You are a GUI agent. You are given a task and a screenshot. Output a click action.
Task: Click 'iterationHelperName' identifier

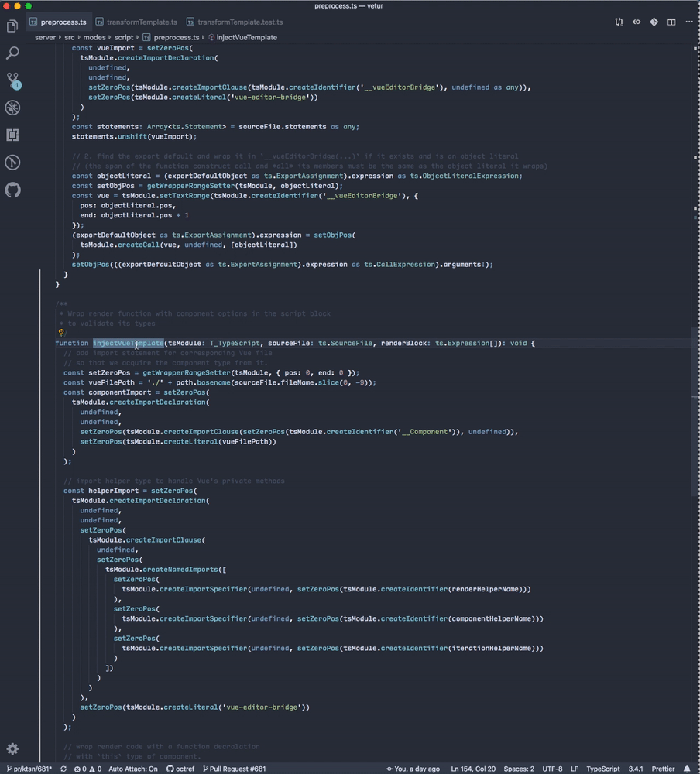click(x=492, y=648)
